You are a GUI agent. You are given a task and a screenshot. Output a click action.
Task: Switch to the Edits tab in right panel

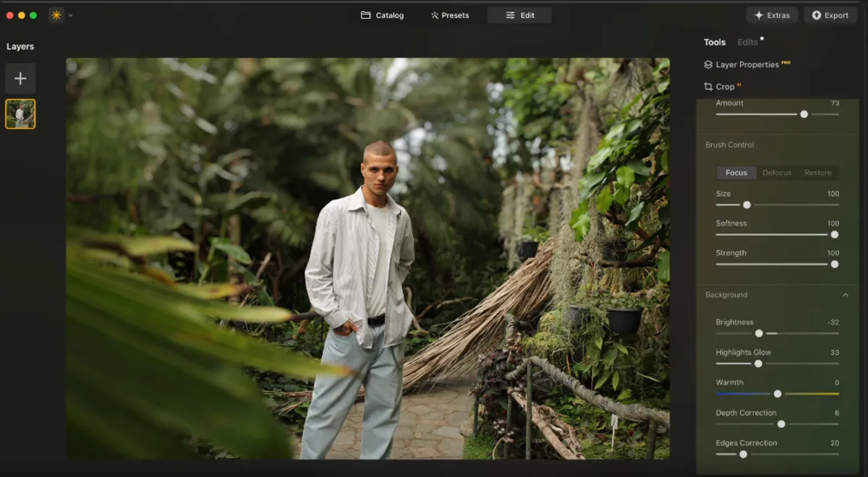746,42
